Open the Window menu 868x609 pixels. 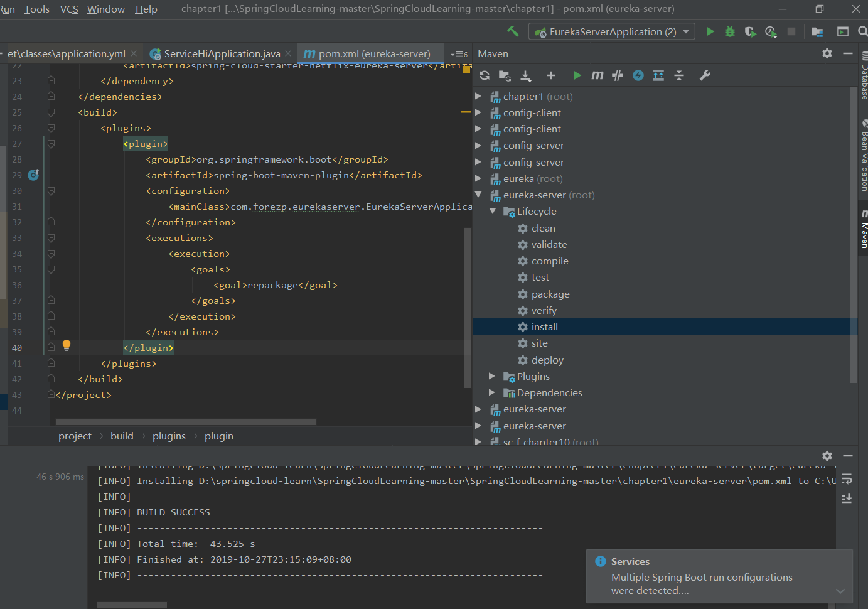pos(106,9)
